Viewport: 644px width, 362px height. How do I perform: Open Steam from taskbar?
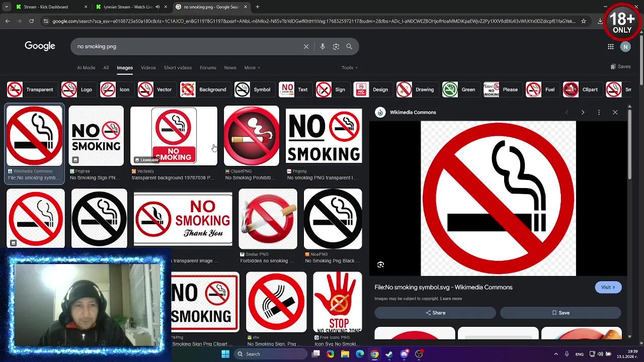[389, 354]
